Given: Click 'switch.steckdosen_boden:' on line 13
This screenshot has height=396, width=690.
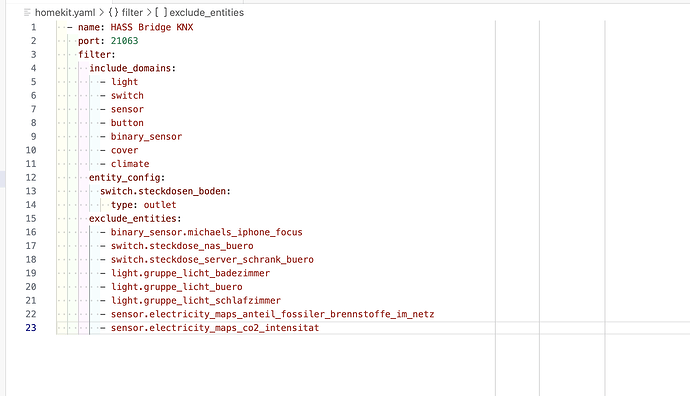Looking at the screenshot, I should [x=165, y=191].
